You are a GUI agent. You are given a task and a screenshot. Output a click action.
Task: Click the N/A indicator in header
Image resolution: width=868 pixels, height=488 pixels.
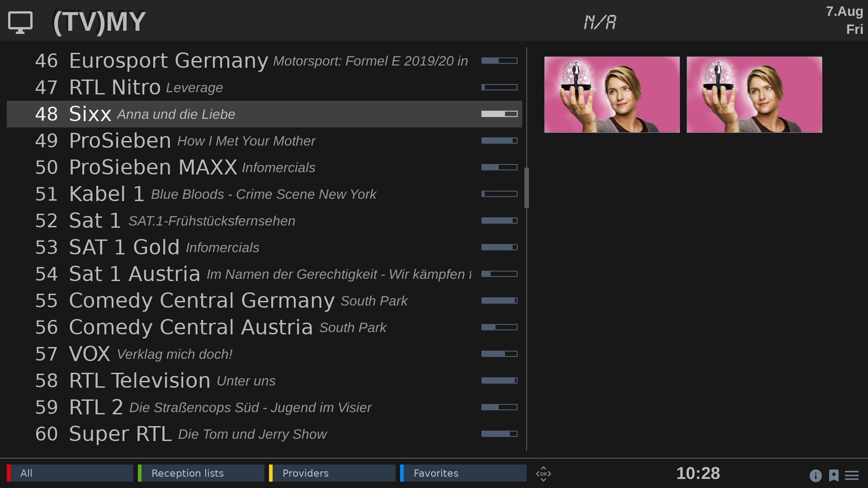[x=600, y=22]
